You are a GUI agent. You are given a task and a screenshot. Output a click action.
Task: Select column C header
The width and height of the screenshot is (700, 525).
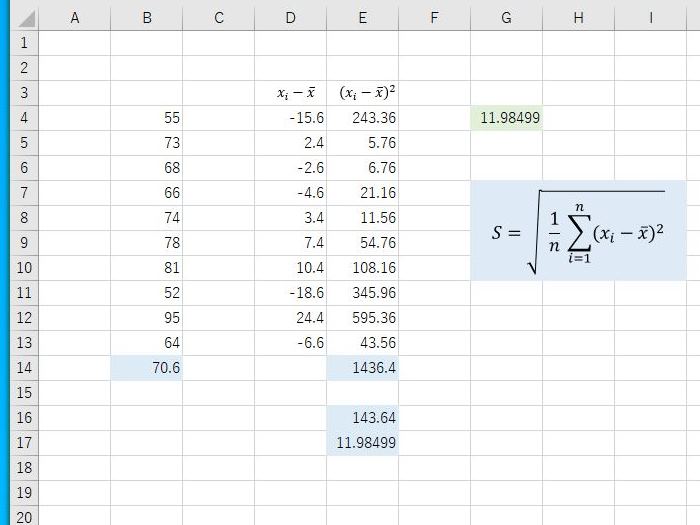(219, 18)
